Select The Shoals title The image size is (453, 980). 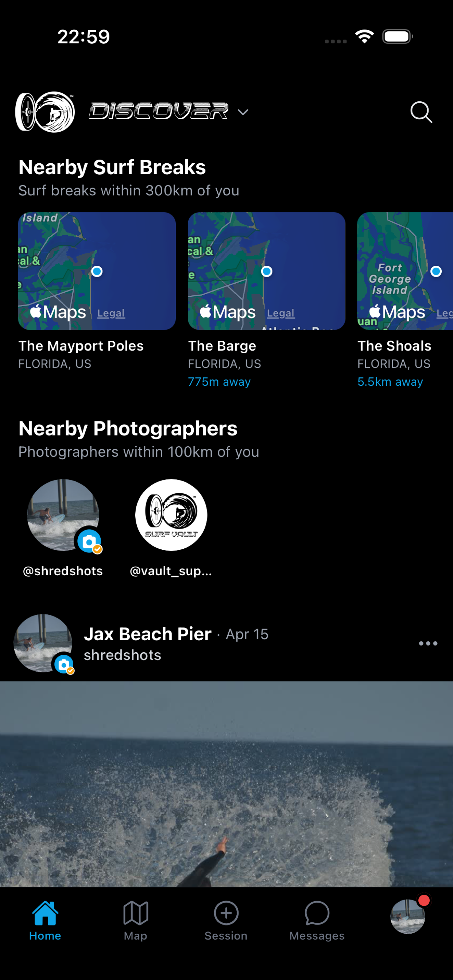click(394, 346)
